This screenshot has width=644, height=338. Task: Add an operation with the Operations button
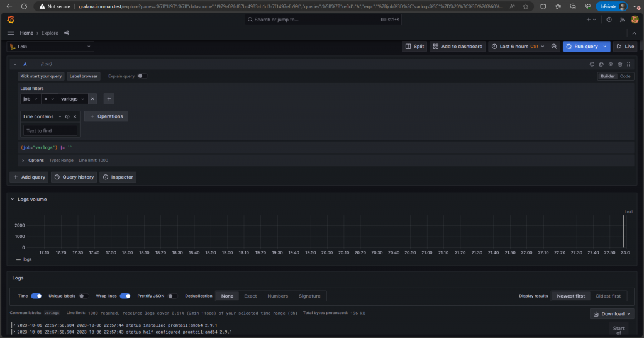pos(106,116)
